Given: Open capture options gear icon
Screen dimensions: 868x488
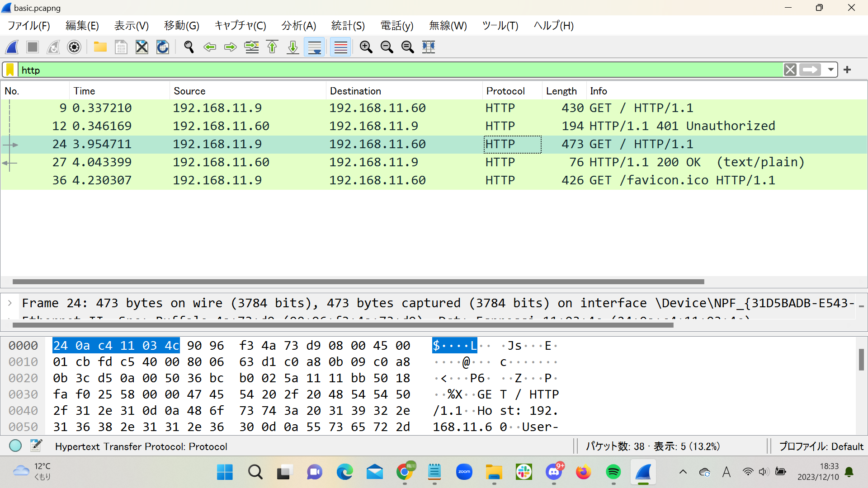Looking at the screenshot, I should point(74,47).
